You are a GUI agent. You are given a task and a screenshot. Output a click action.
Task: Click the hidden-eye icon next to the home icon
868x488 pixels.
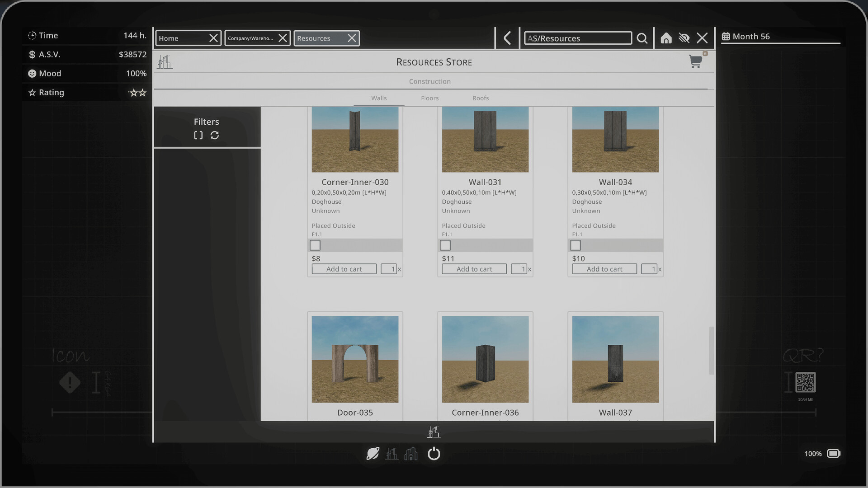coord(684,38)
